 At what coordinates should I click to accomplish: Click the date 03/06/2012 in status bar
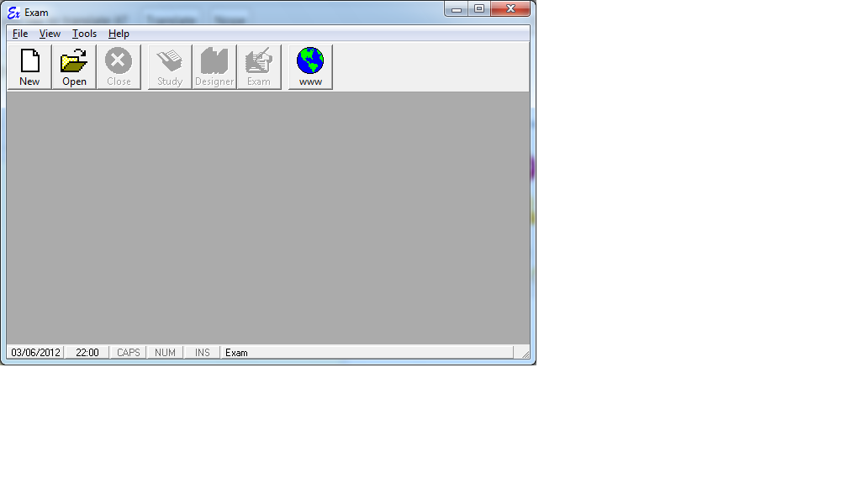pyautogui.click(x=35, y=353)
